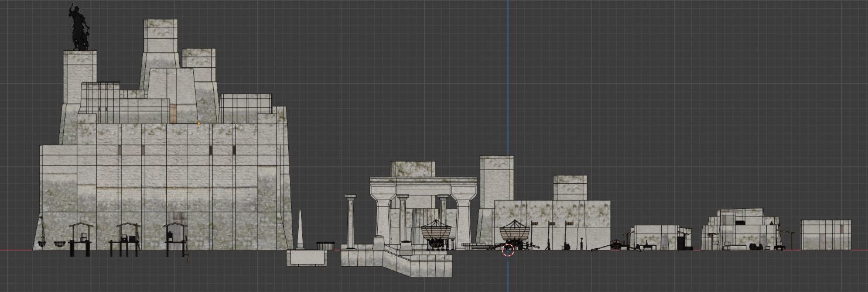The height and width of the screenshot is (292, 868).
Task: Select the tallest mossy-topped block of the fortress
Action: click(160, 36)
